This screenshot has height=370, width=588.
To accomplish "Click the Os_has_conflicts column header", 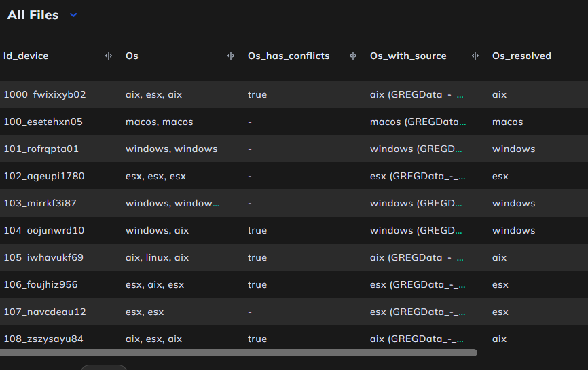I will click(289, 56).
